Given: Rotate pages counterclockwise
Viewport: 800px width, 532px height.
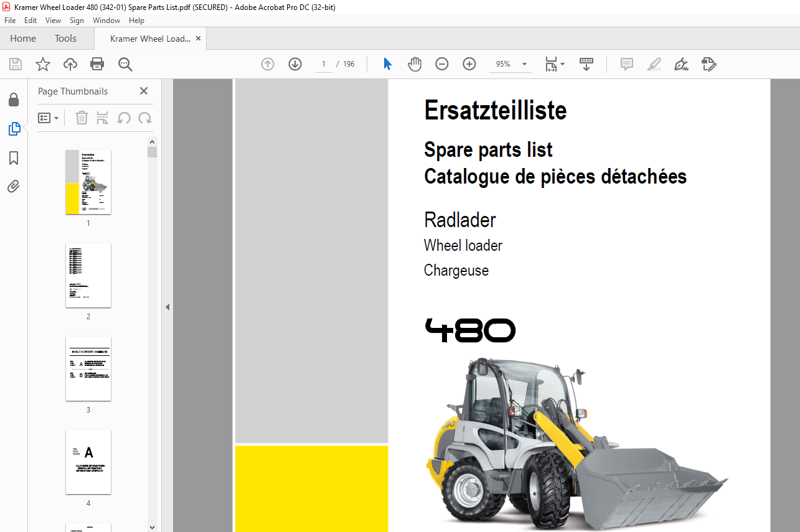Looking at the screenshot, I should click(124, 118).
